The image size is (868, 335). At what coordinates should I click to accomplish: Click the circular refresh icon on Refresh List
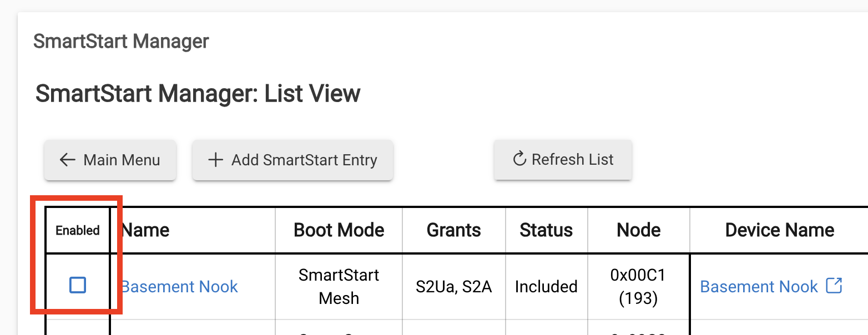(x=519, y=160)
